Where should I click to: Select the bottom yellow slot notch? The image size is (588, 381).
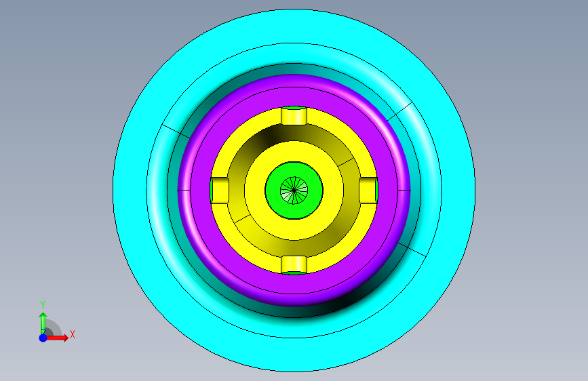294,265
